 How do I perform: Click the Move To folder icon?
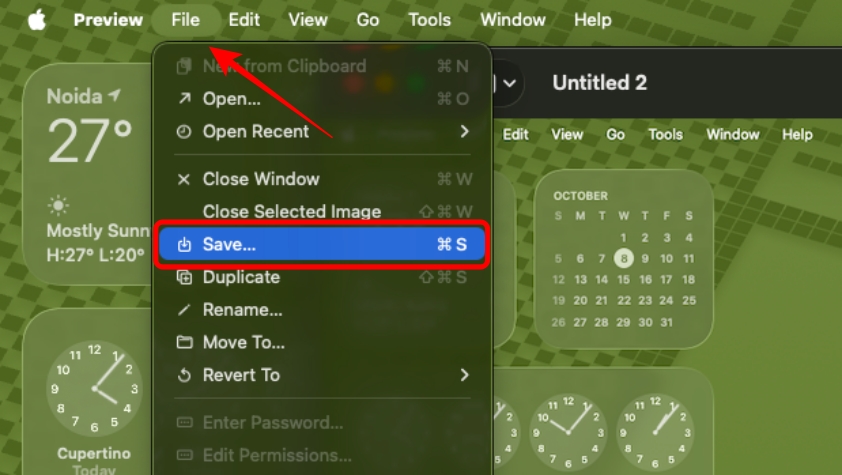(x=184, y=342)
